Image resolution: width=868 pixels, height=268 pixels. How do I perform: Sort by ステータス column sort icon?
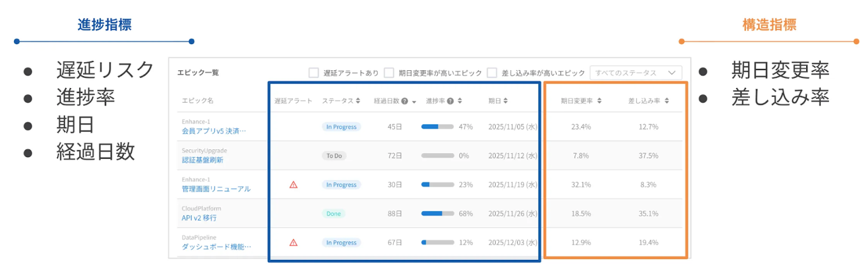point(358,101)
